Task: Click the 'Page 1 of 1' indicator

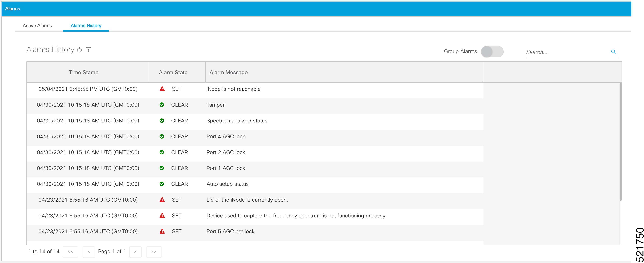Action: pyautogui.click(x=112, y=252)
